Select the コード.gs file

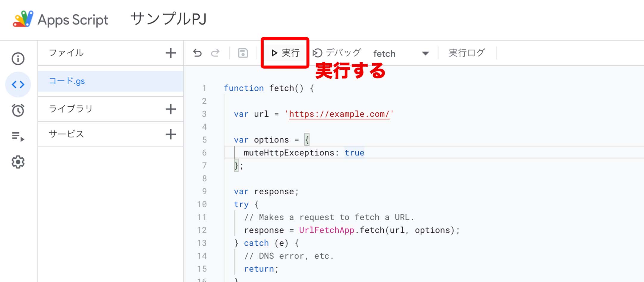click(x=111, y=81)
